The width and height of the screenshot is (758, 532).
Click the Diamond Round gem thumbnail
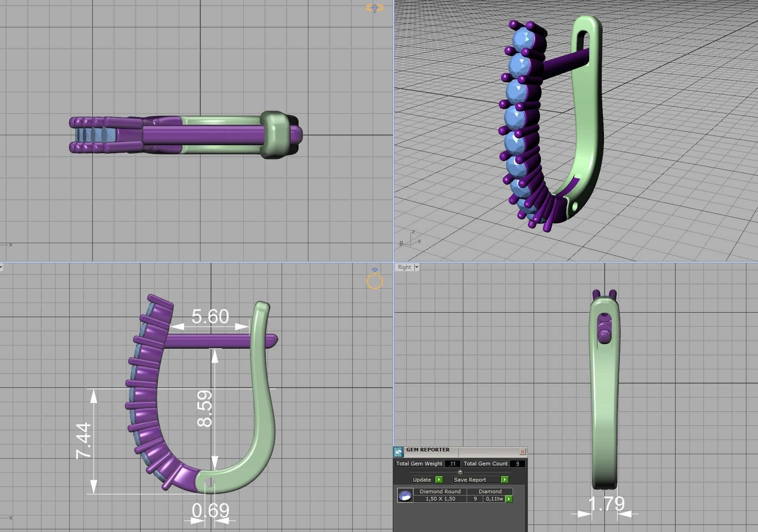[405, 496]
